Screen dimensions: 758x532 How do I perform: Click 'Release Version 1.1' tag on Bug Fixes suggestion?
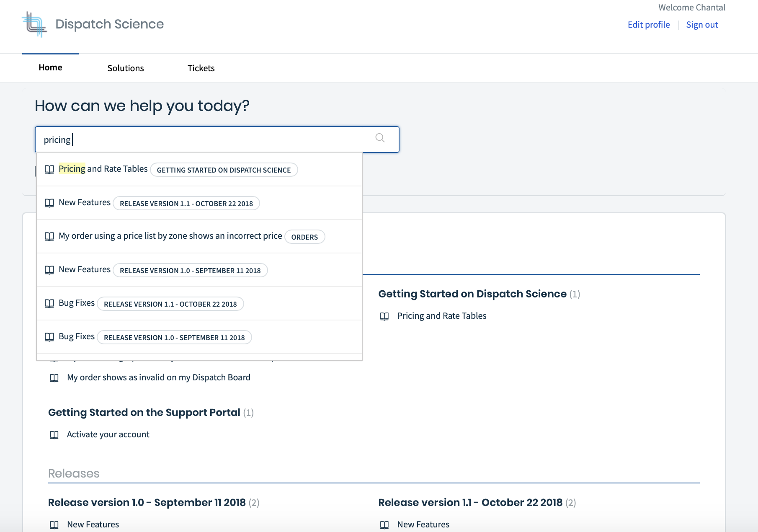point(170,304)
